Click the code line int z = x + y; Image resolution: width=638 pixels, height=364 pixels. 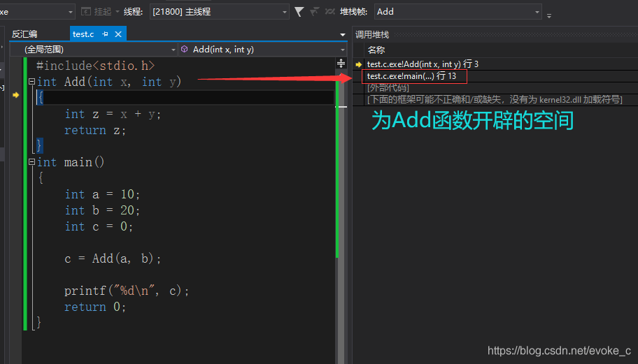coord(113,114)
